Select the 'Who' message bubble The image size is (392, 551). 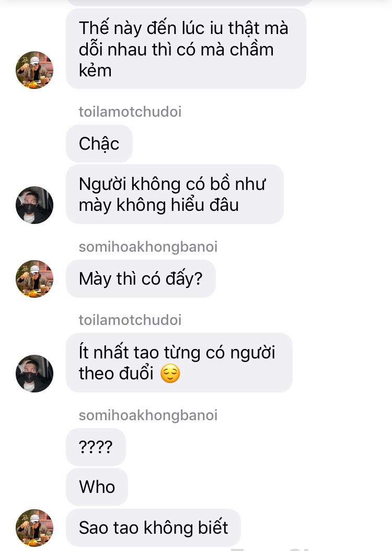point(97,487)
